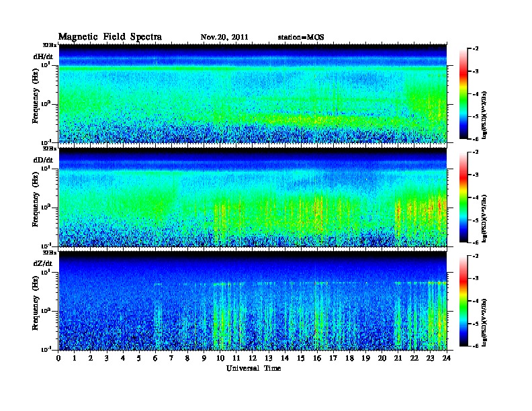Click hour tick label 3 on time axis

point(107,359)
